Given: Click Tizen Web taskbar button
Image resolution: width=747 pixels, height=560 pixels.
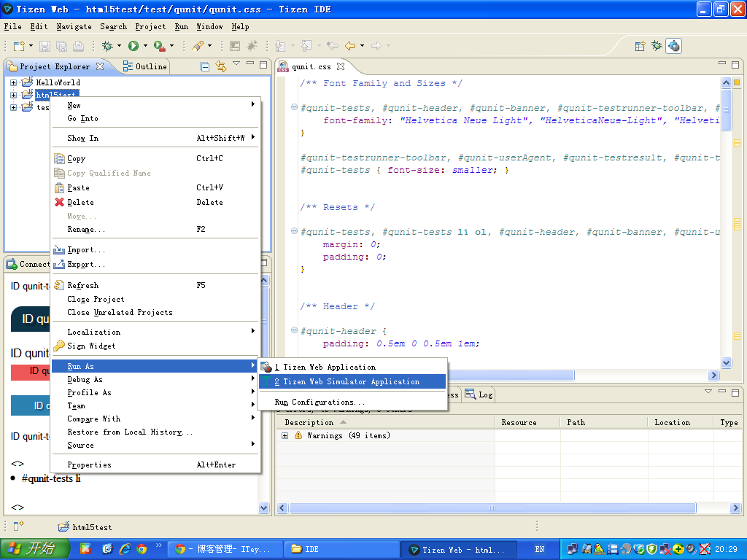Looking at the screenshot, I should 458,549.
